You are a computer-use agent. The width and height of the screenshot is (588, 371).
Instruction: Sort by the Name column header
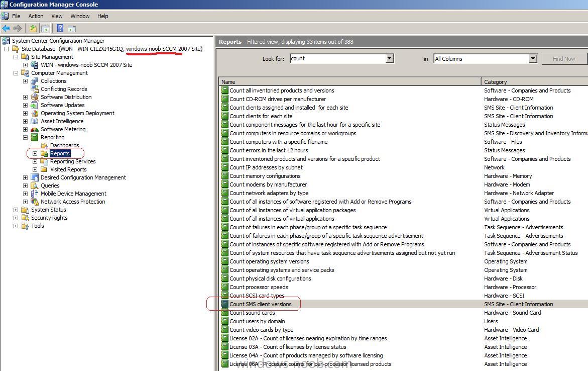point(350,81)
